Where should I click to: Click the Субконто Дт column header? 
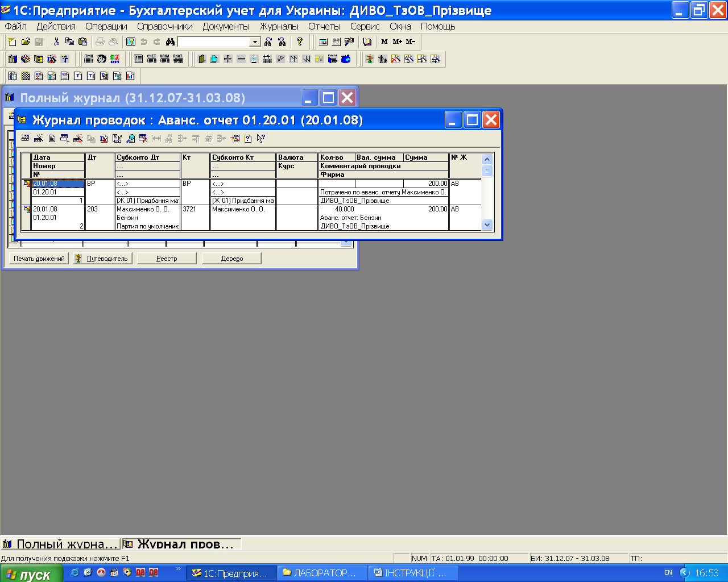(x=148, y=157)
